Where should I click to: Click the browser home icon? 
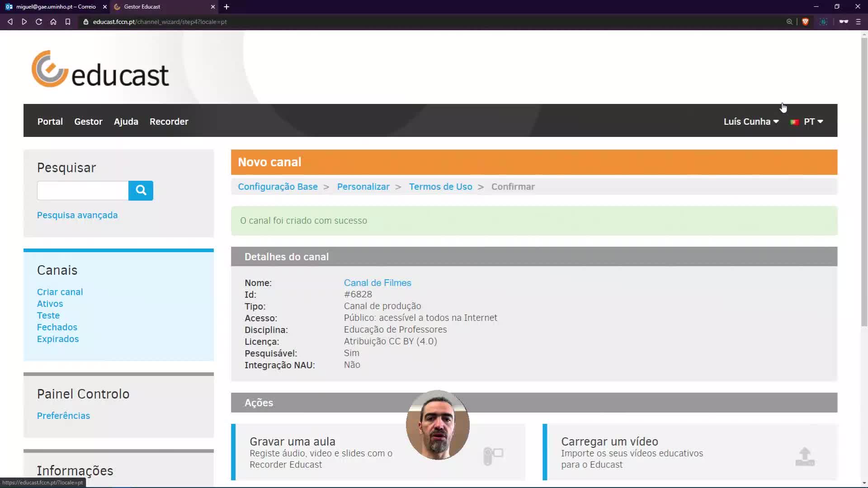pyautogui.click(x=53, y=22)
